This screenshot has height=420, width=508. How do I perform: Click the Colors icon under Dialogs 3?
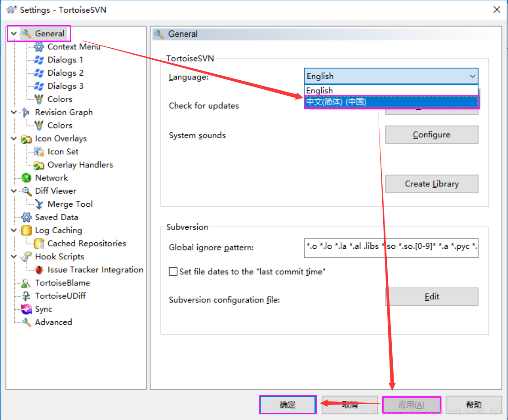point(39,99)
